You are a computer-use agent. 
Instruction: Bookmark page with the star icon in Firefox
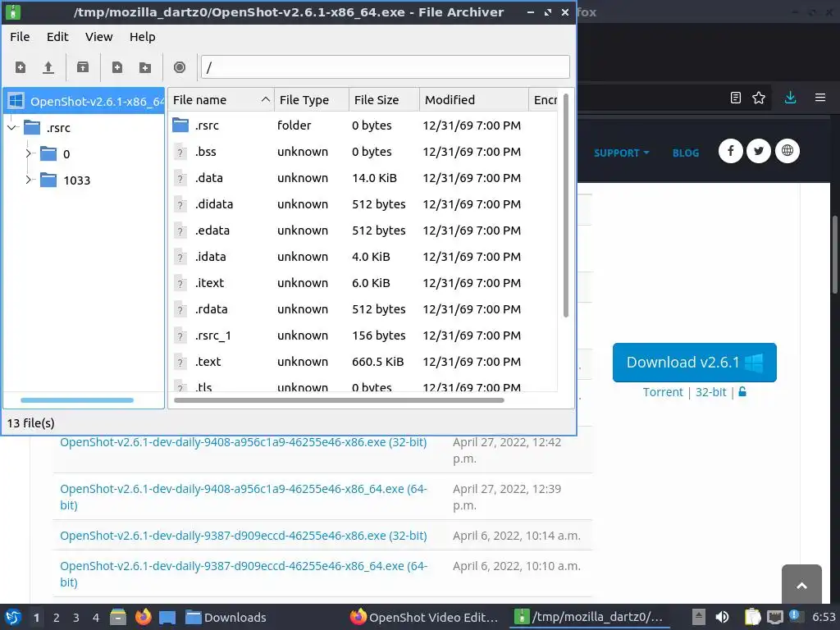point(759,98)
